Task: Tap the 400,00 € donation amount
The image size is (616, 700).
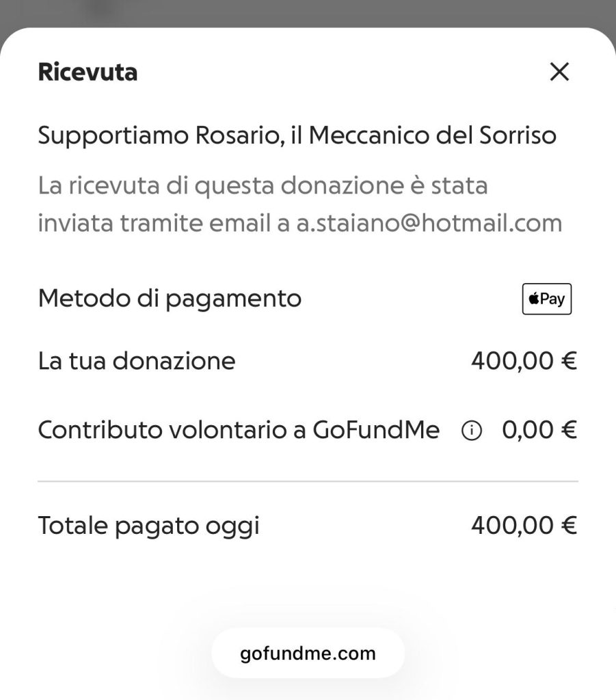Action: [524, 360]
